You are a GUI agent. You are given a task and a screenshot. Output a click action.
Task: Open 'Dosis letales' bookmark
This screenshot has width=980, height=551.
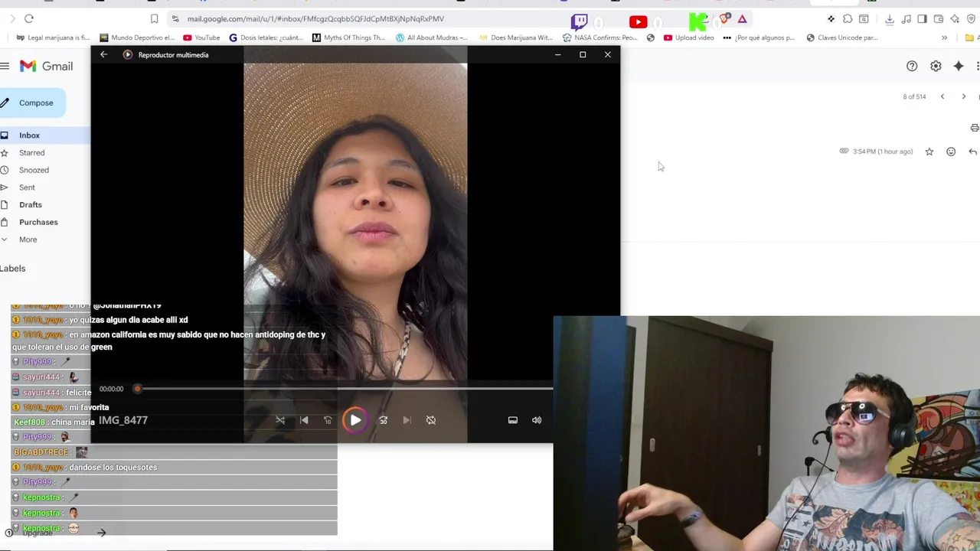point(267,37)
